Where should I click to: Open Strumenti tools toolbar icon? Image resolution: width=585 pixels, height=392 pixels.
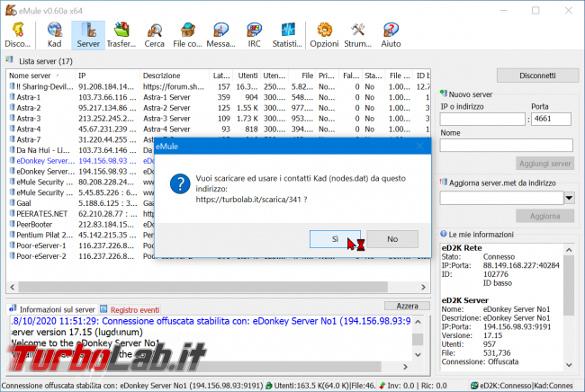(x=358, y=30)
